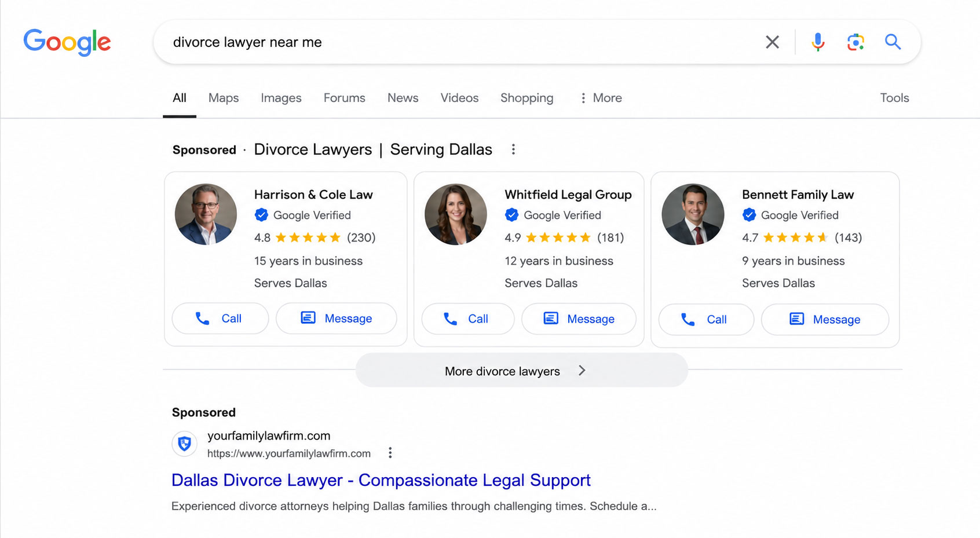The width and height of the screenshot is (980, 538).
Task: Open the Whitfield Legal Group listing
Action: (568, 195)
